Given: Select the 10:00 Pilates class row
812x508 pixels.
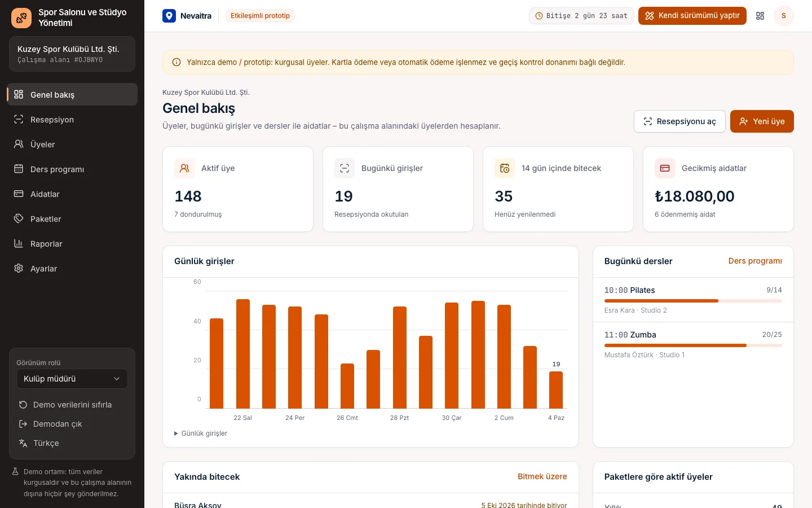Looking at the screenshot, I should (x=693, y=300).
